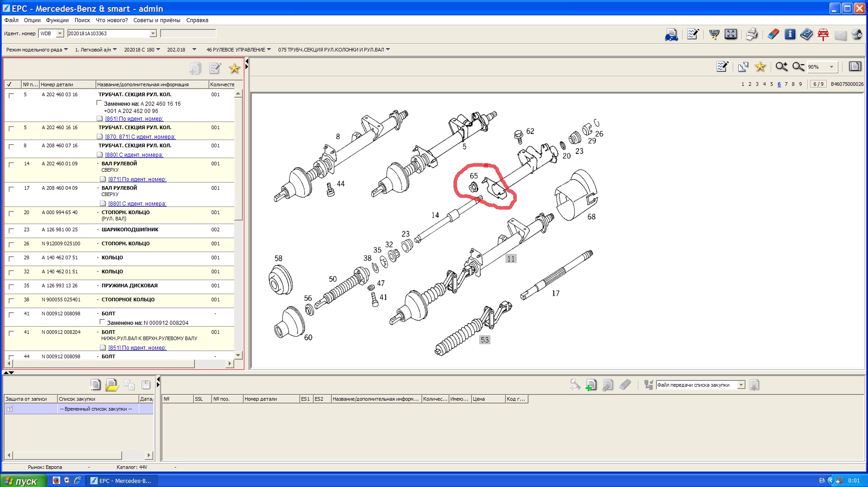868x487 pixels.
Task: Open the Файл menu
Action: click(x=11, y=20)
